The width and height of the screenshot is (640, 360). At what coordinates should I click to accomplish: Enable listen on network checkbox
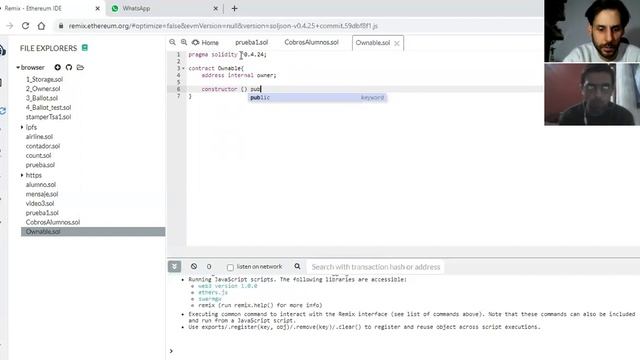pos(230,267)
